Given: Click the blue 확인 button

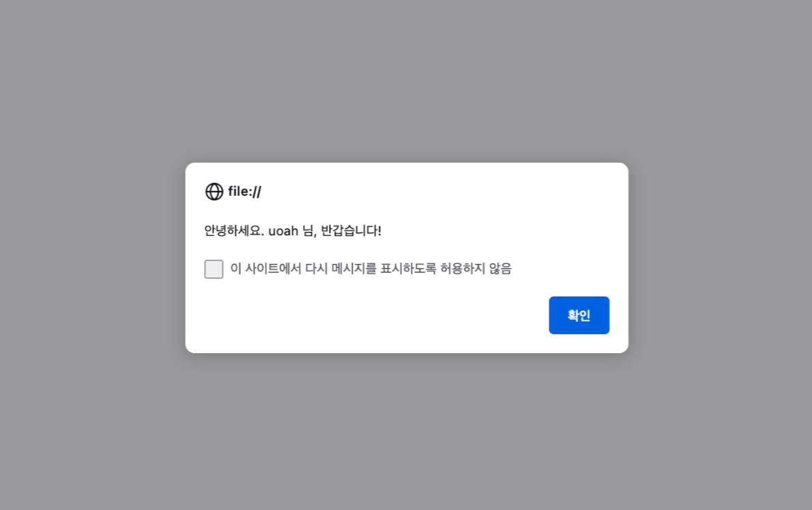Looking at the screenshot, I should pos(579,315).
